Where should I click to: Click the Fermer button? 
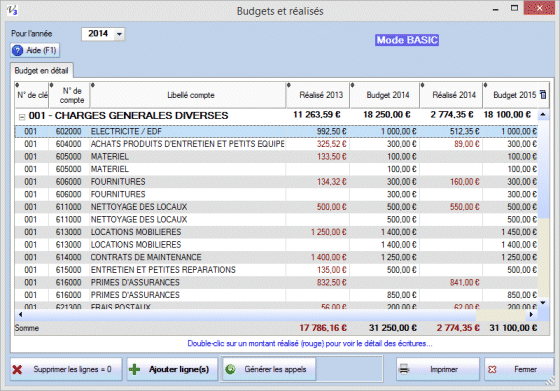click(519, 369)
